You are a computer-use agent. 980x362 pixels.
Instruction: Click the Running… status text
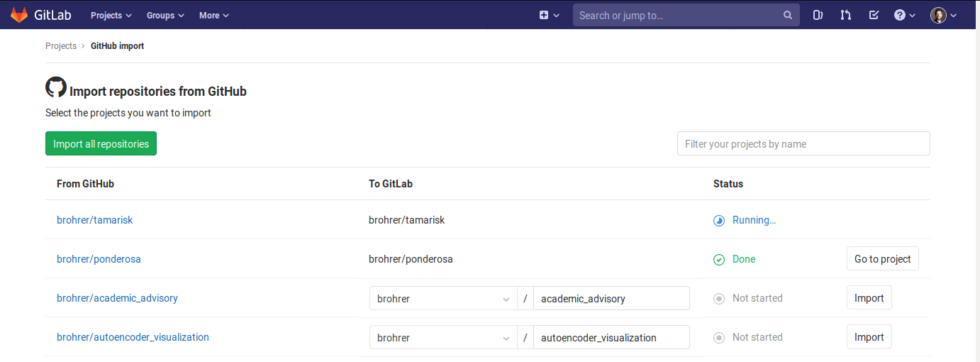click(754, 220)
